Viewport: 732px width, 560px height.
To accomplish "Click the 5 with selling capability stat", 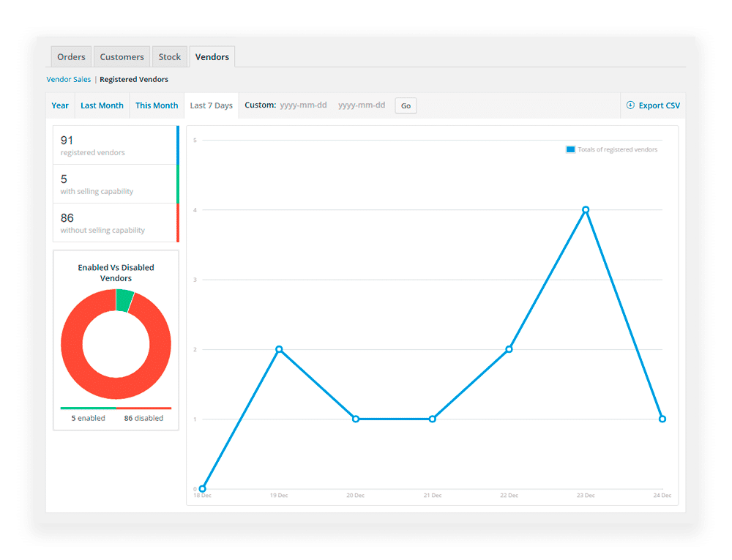I will click(116, 184).
